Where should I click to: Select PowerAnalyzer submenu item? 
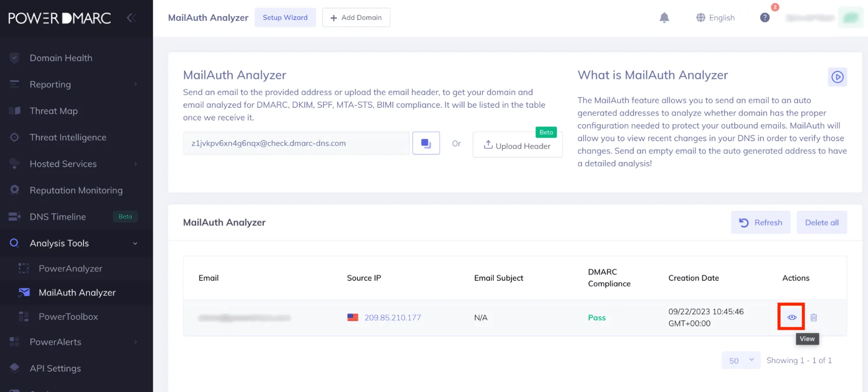[70, 269]
